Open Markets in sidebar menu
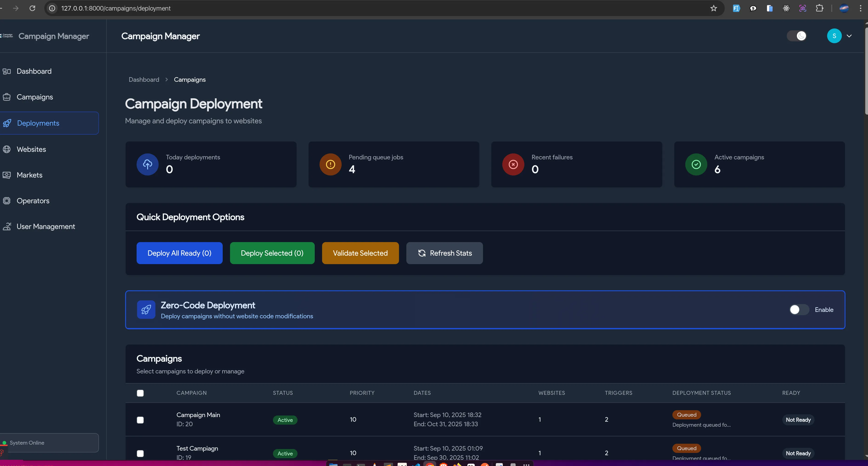The height and width of the screenshot is (466, 868). [x=30, y=175]
